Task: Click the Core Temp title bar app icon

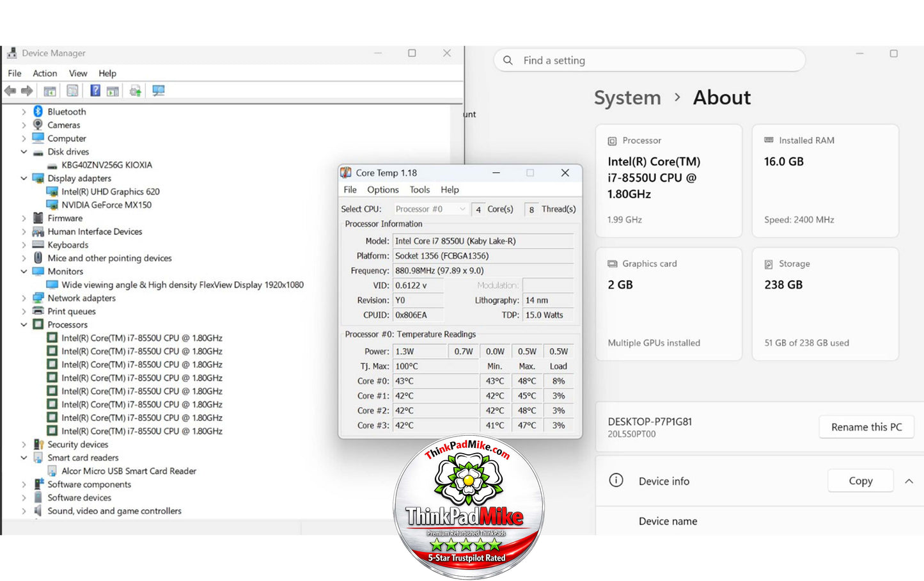Action: tap(346, 173)
